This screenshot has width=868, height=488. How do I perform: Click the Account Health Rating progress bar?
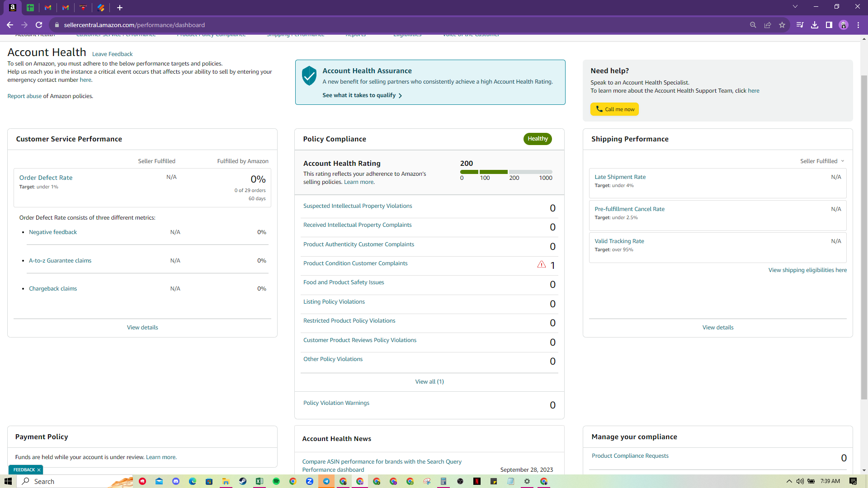506,172
